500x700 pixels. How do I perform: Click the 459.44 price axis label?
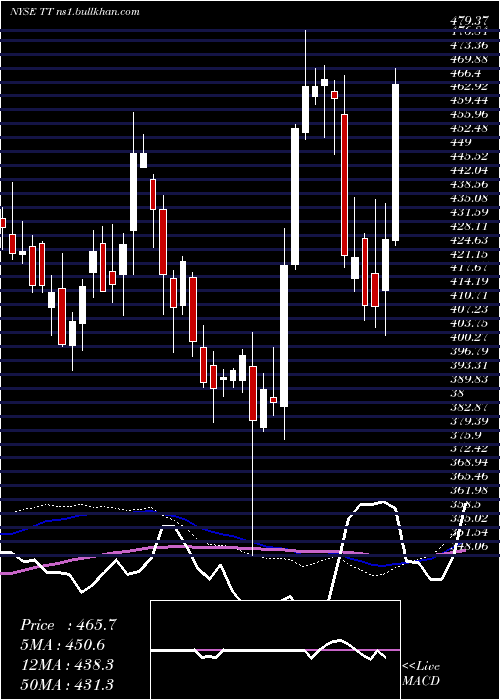click(470, 100)
